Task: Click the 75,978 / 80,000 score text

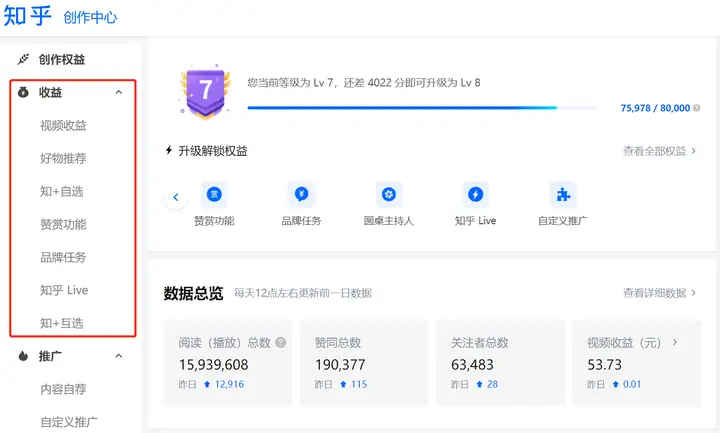Action: click(x=655, y=108)
